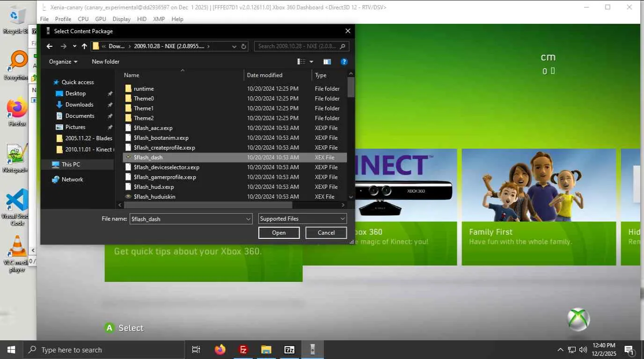
Task: Open the network icon in the system tray
Action: 572,350
